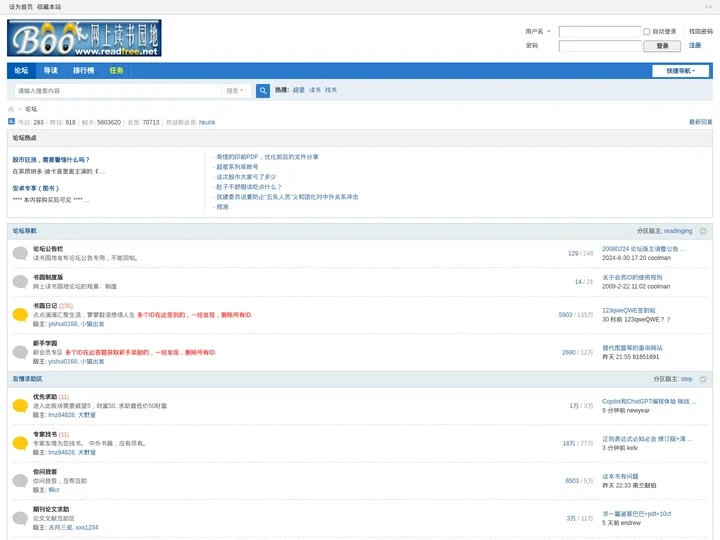
Task: Open the 安卓专享（图书）topic
Action: pyautogui.click(x=36, y=188)
